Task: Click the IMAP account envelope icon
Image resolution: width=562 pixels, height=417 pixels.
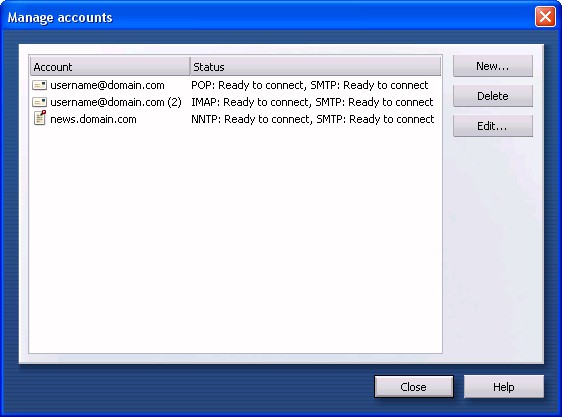Action: click(x=39, y=102)
